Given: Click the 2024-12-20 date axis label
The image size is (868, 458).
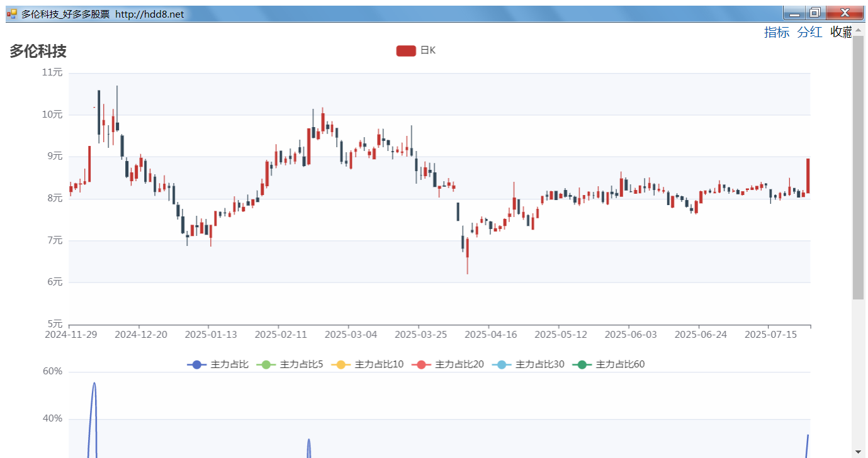Looking at the screenshot, I should pos(141,335).
